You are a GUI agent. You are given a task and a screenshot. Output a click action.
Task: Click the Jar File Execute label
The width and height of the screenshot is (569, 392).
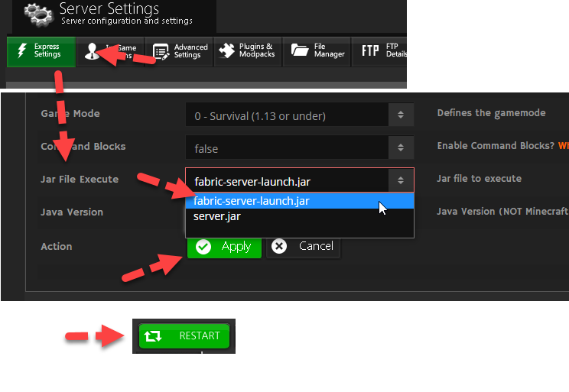tap(80, 179)
